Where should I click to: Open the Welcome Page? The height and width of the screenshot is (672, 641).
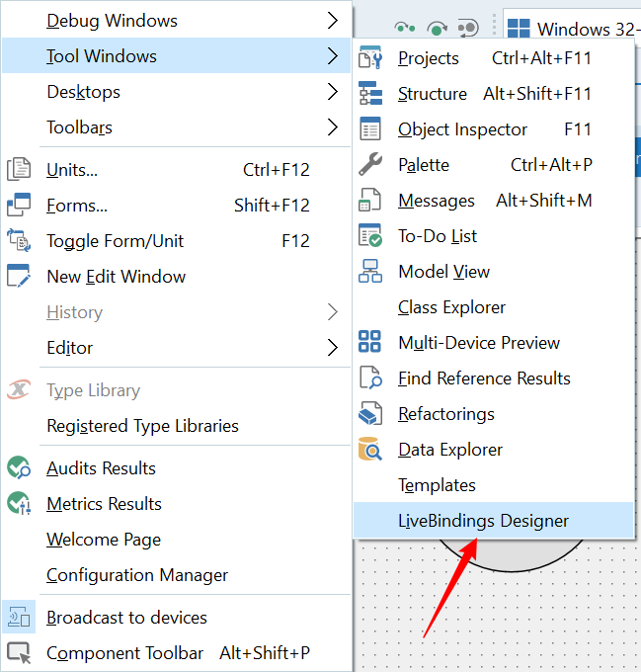177,539
